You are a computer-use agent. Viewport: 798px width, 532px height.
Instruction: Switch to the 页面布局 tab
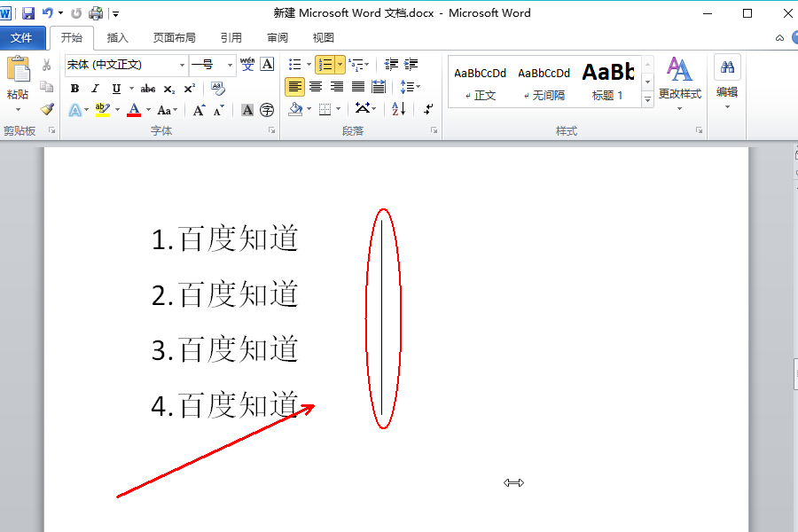tap(174, 37)
